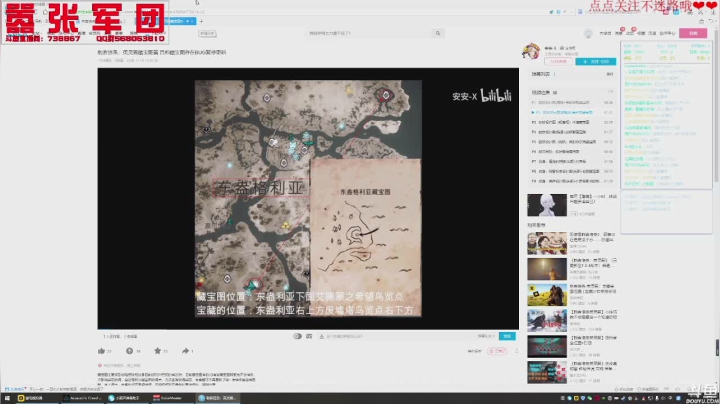The height and width of the screenshot is (404, 720).
Task: Click the blue follow button with plus sign
Action: 596,61
